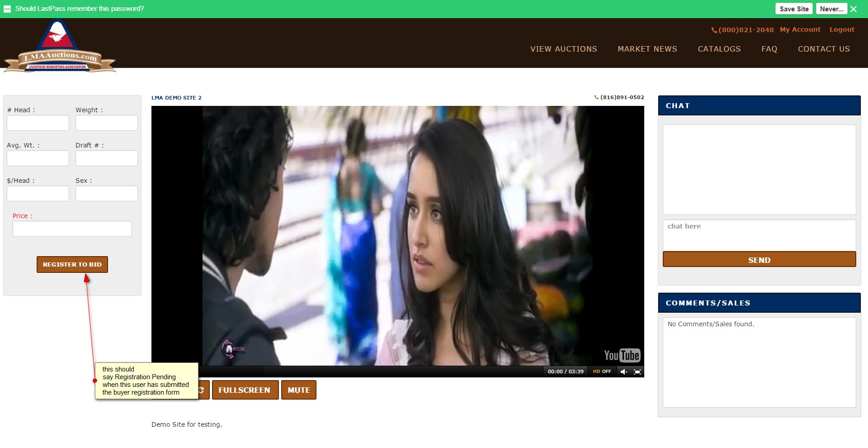Click the LMA DEMO SITE 2 title

(176, 98)
